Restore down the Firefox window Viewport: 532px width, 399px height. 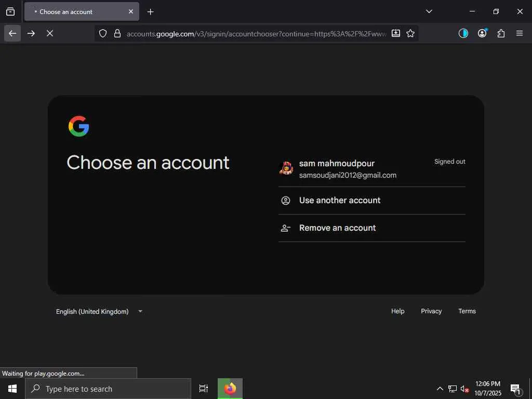(496, 11)
